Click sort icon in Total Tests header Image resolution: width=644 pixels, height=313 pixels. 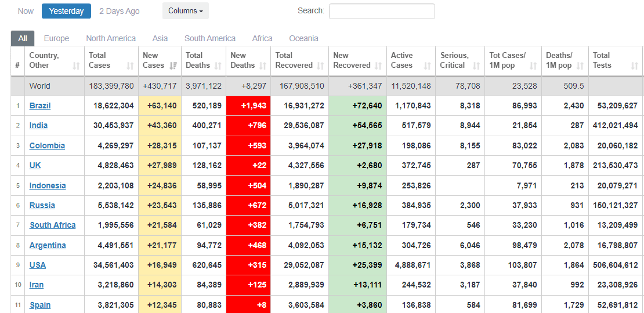tap(634, 66)
